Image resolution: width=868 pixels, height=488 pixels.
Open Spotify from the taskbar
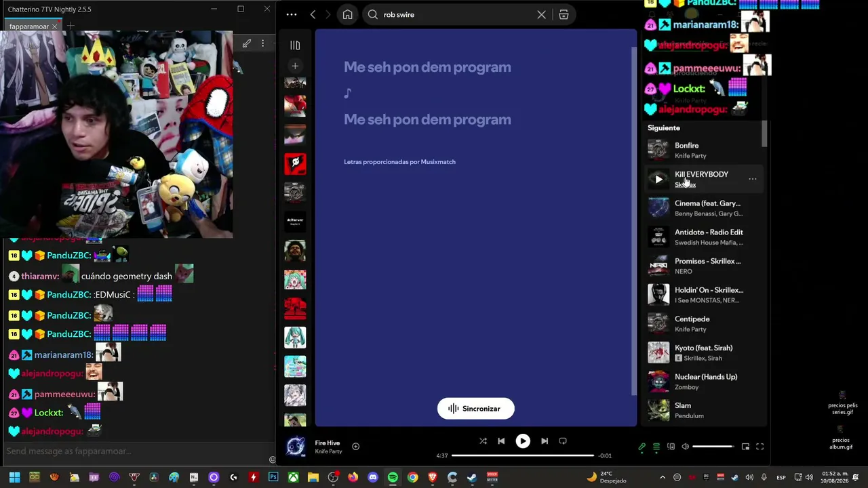tap(393, 477)
